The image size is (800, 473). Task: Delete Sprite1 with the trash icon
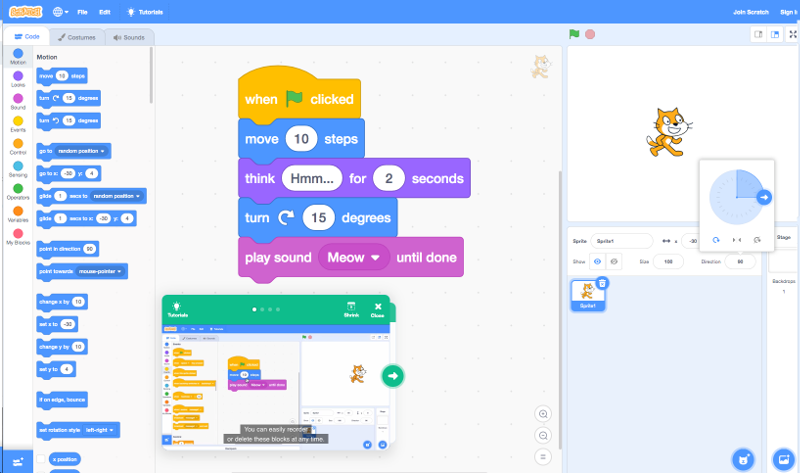602,283
